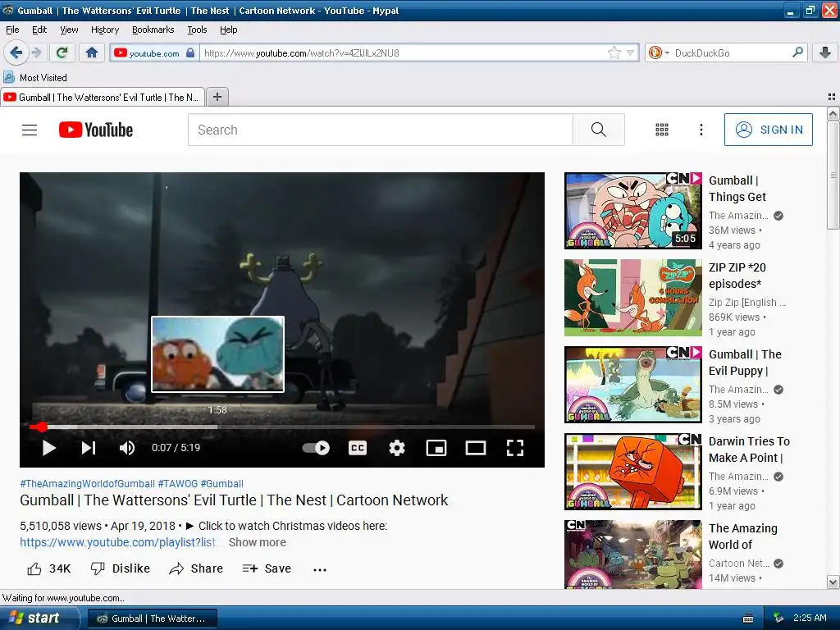
Task: Open 'Gumball | Things Get' video thumbnail
Action: tap(632, 211)
